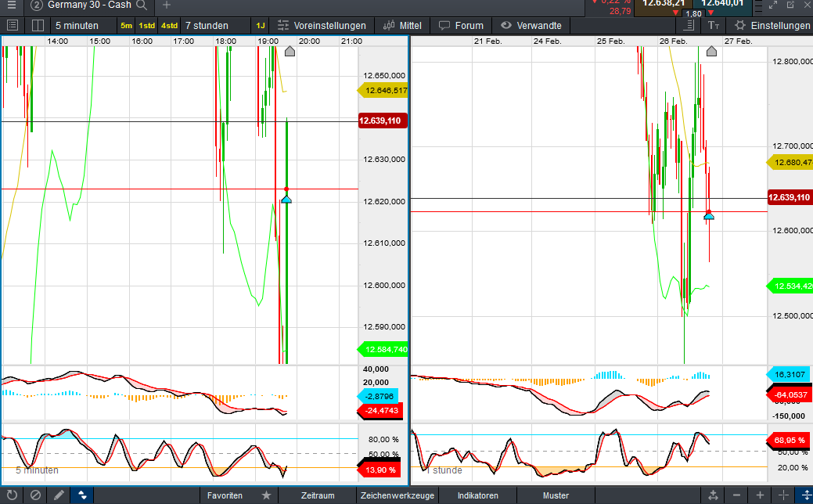Open Voreinstellungen presets menu
The height and width of the screenshot is (504, 813).
click(322, 25)
